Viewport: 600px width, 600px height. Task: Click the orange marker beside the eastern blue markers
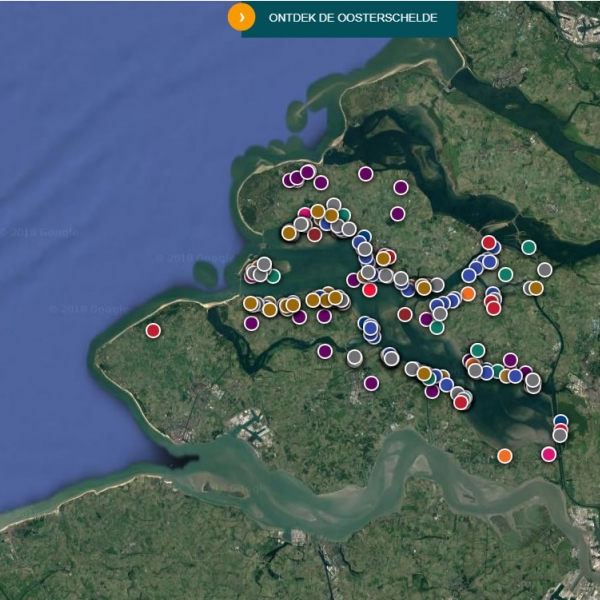pyautogui.click(x=468, y=293)
